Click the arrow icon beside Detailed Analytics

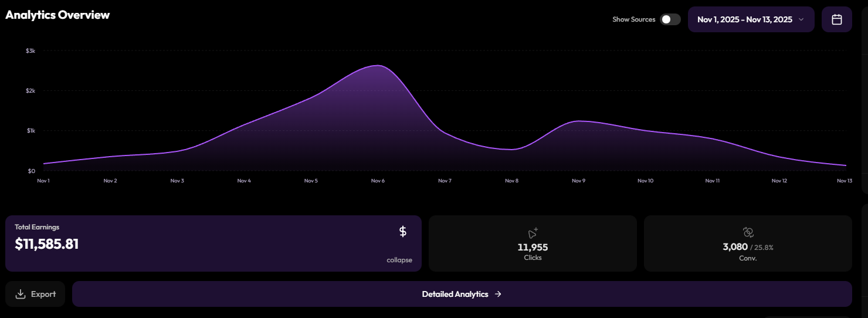point(498,294)
